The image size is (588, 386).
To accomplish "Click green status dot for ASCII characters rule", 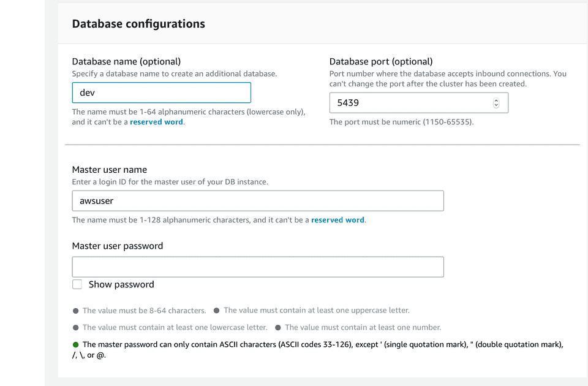I will [76, 344].
